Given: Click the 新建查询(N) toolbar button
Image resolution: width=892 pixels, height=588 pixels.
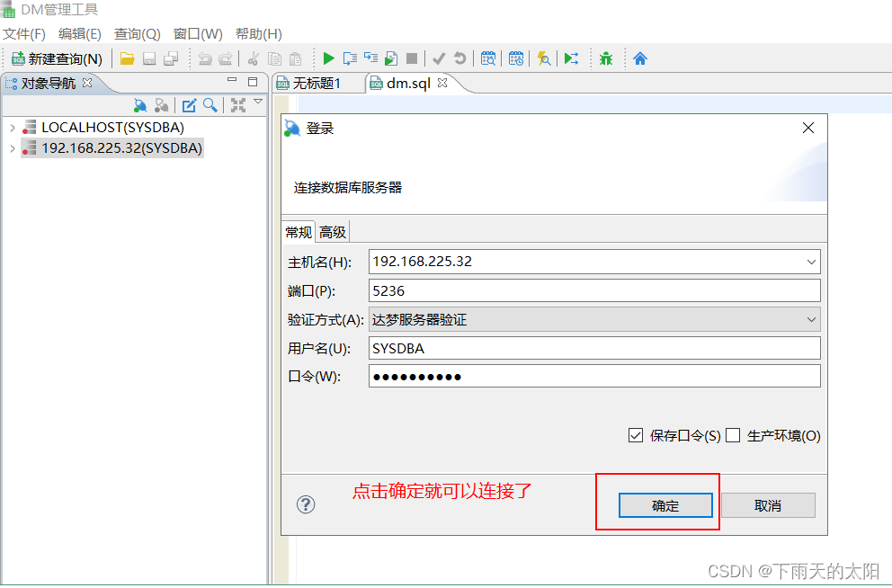Looking at the screenshot, I should 57,58.
